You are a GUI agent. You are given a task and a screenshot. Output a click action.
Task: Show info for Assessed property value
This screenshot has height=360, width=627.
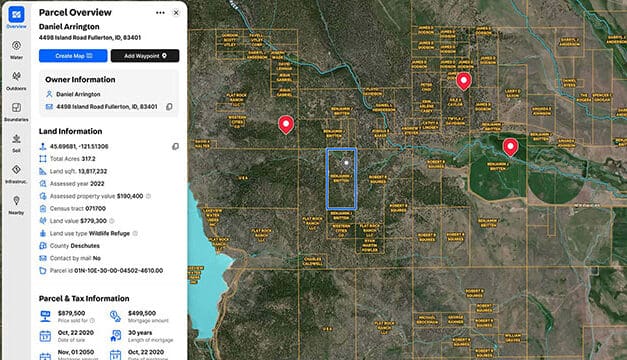point(148,196)
